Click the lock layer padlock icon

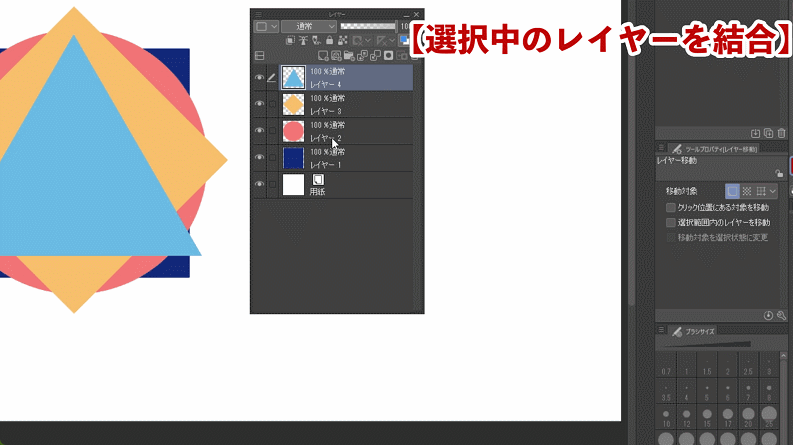click(329, 40)
